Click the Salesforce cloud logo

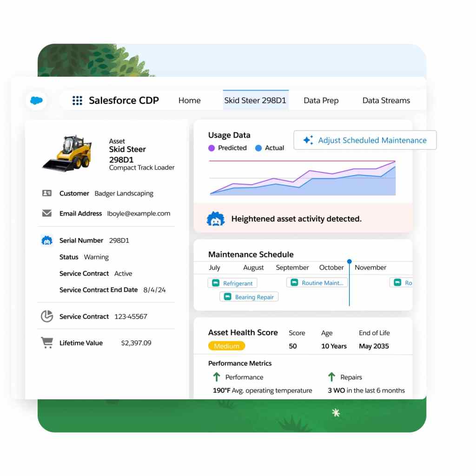click(x=36, y=100)
